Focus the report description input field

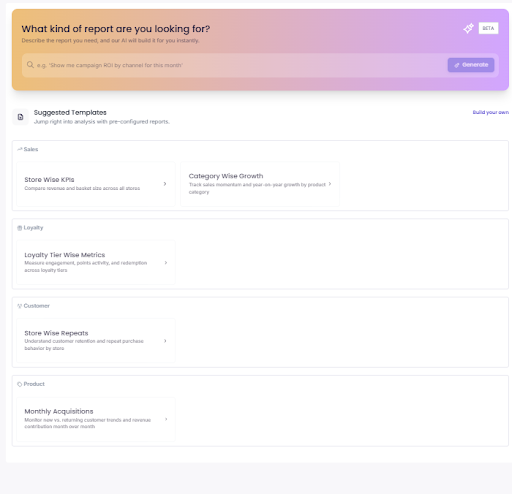240,65
